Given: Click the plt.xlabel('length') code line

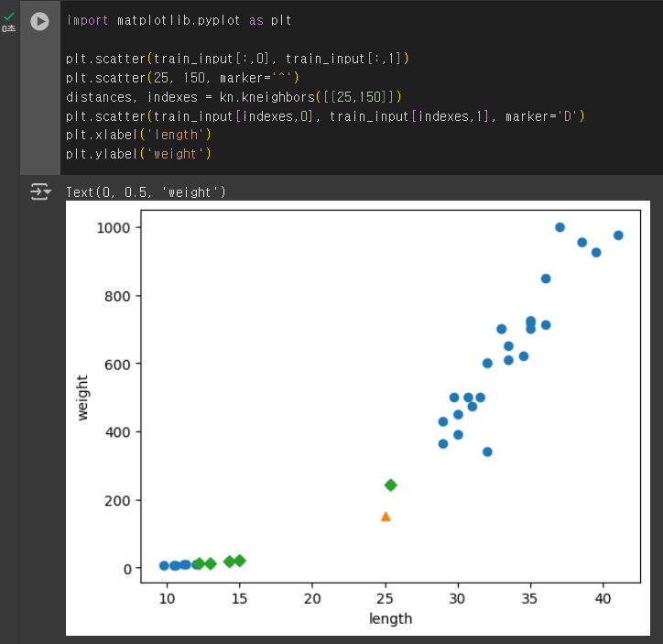Looking at the screenshot, I should pos(138,135).
